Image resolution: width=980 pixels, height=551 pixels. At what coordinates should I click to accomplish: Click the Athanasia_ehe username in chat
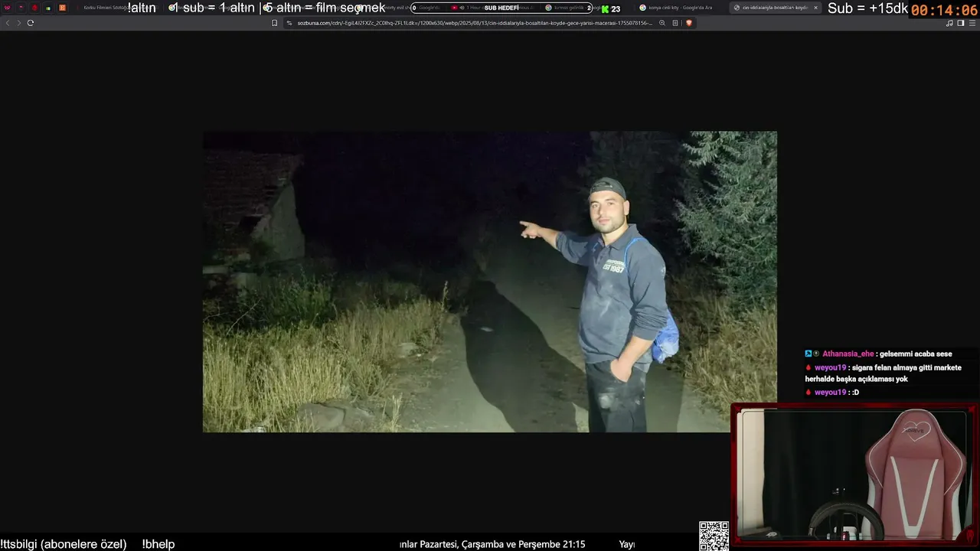848,354
